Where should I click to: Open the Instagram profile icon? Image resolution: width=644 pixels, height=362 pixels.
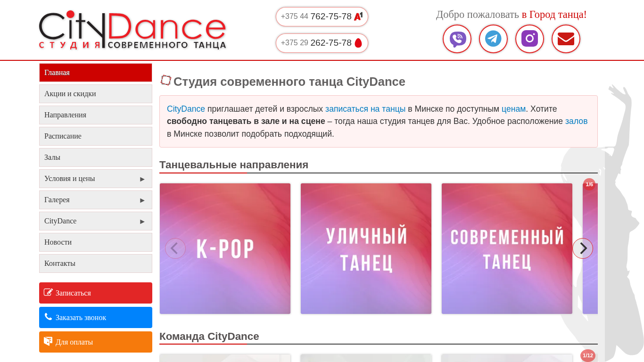[529, 39]
